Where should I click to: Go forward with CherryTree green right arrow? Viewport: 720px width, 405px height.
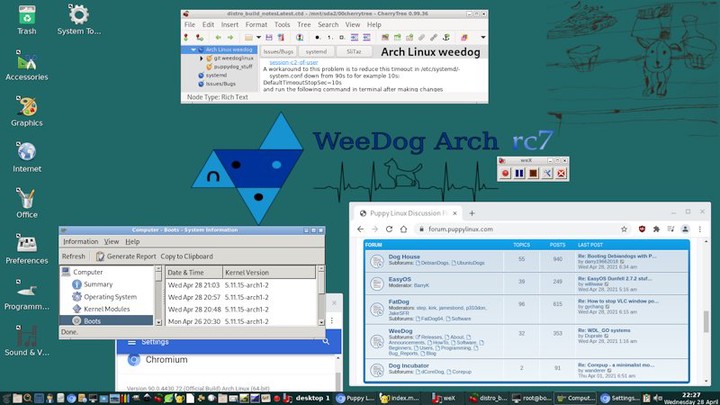click(230, 37)
